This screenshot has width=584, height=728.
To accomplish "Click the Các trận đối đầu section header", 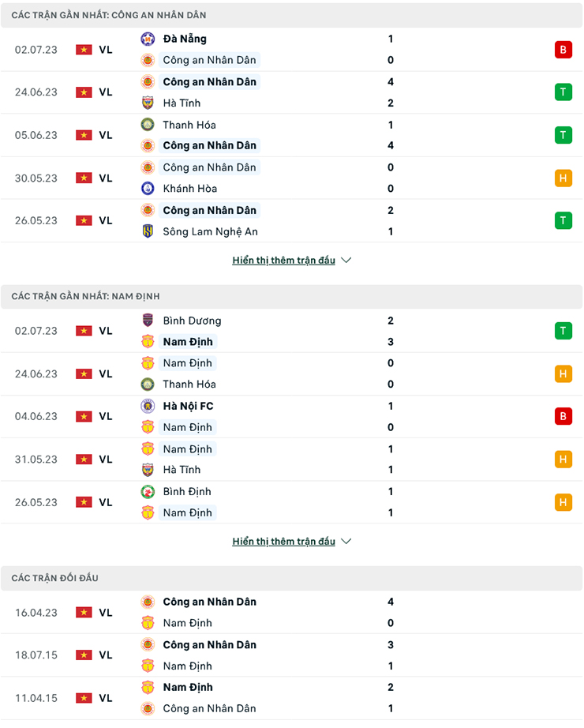I will [x=55, y=579].
